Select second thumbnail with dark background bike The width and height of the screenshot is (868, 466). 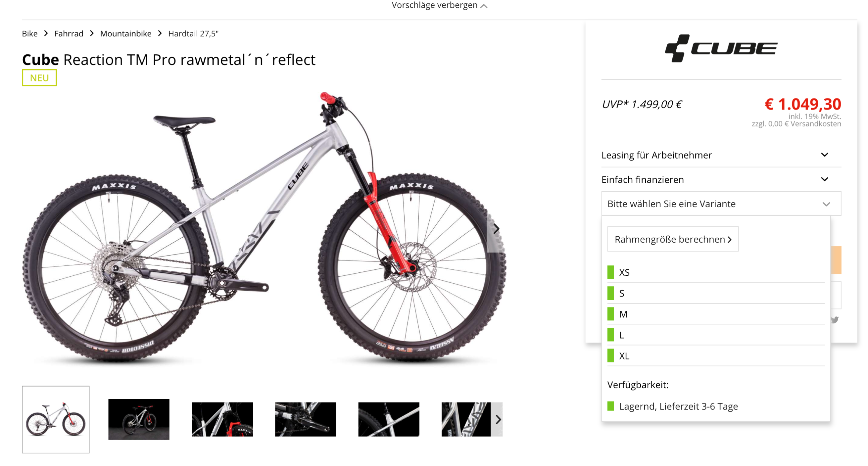(x=139, y=420)
